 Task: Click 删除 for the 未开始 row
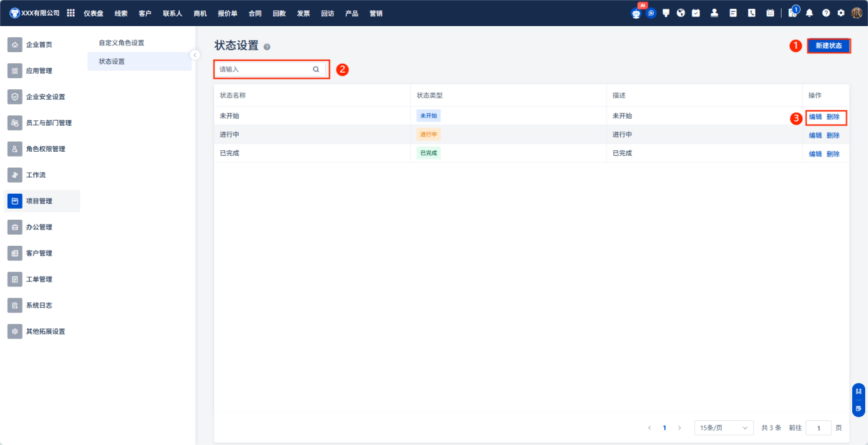(833, 117)
